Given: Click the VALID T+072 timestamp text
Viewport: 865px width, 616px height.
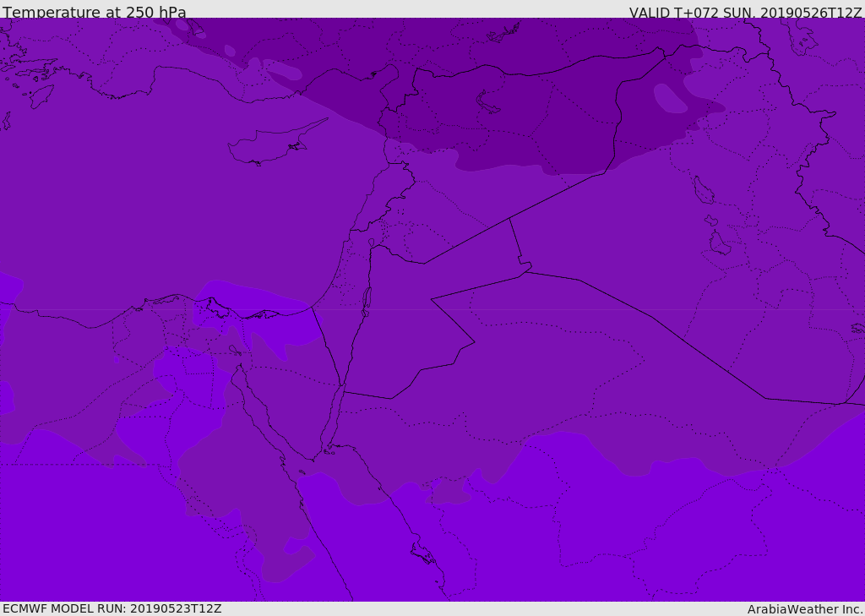Looking at the screenshot, I should tap(745, 12).
